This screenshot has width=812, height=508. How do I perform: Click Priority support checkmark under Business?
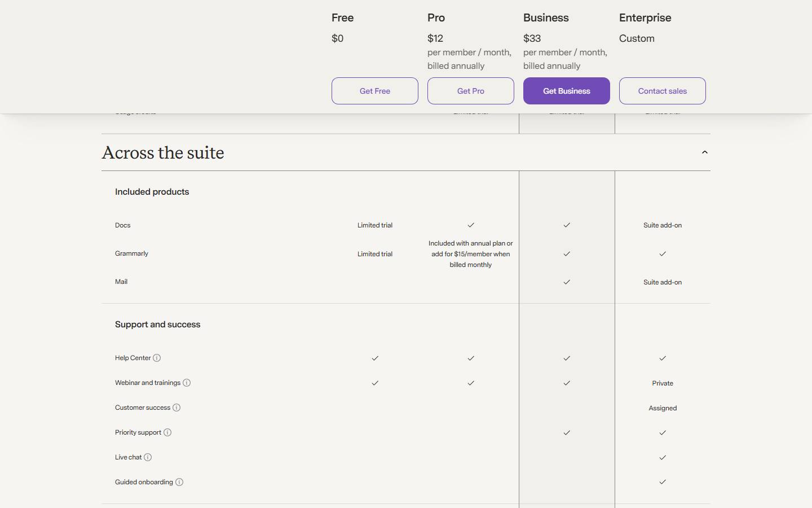567,433
